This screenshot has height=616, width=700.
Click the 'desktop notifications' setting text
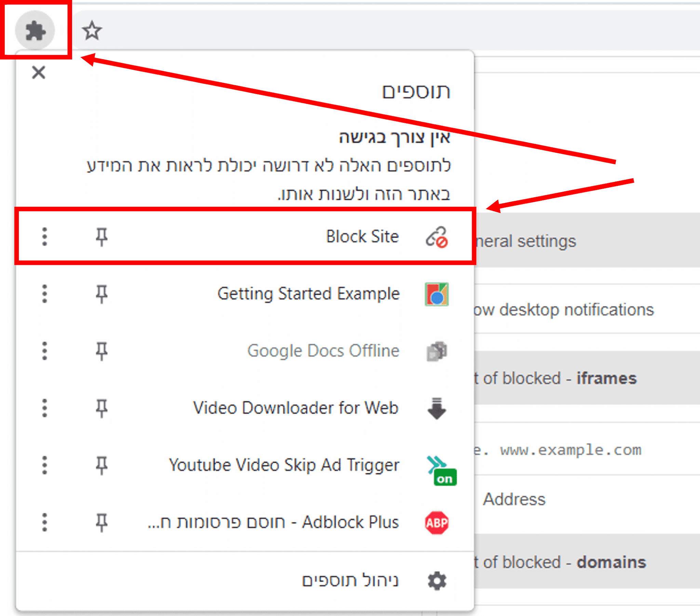(576, 310)
